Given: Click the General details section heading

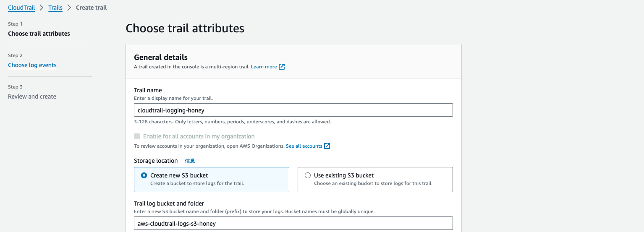Looking at the screenshot, I should (x=161, y=57).
